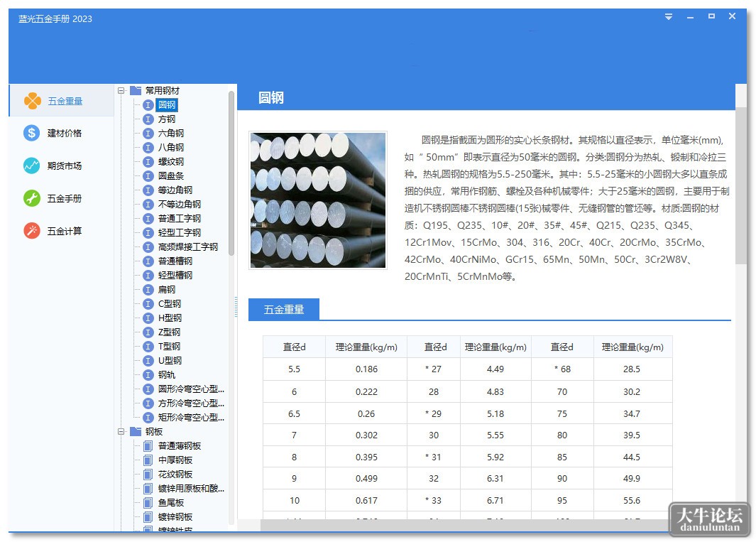The image size is (756, 542).
Task: Click the icon beside 螺纹钢
Action: [148, 162]
